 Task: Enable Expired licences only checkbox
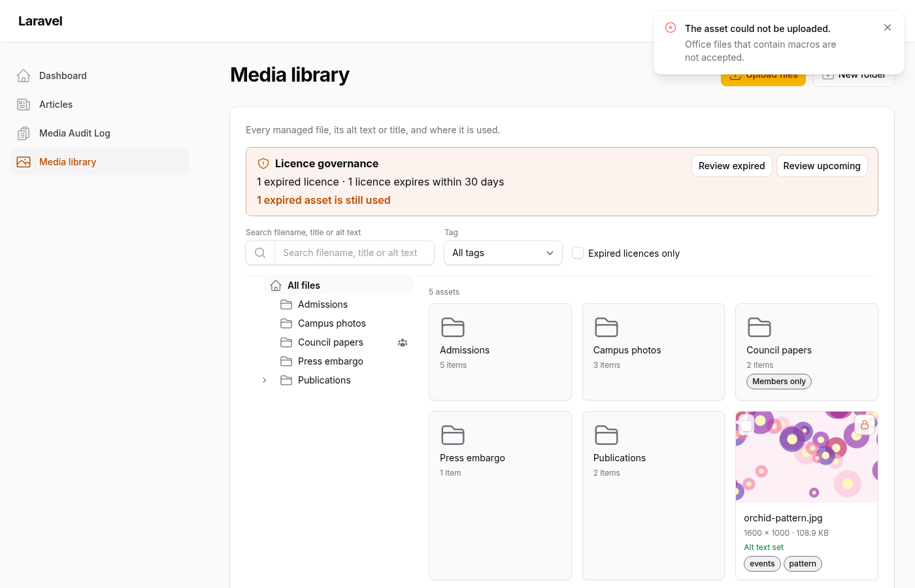pyautogui.click(x=578, y=253)
